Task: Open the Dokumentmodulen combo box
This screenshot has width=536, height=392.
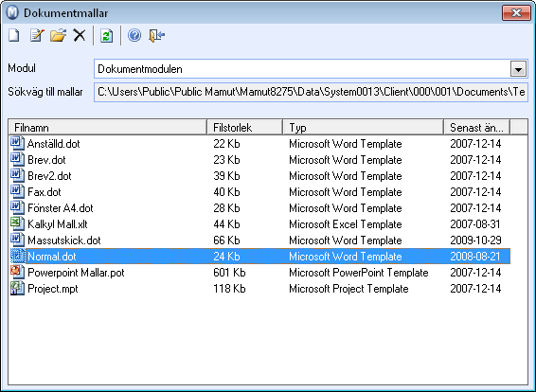Action: coord(311,69)
